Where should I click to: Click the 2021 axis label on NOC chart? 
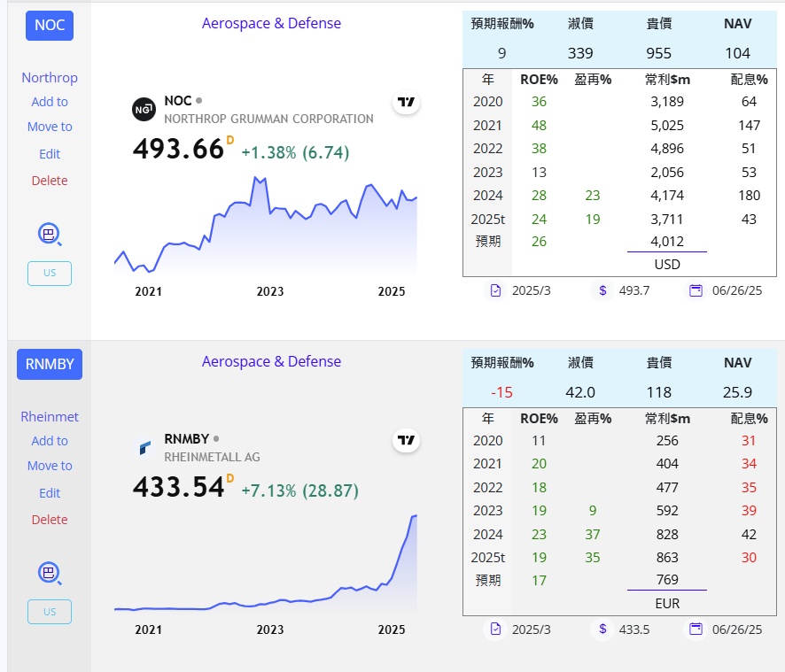[148, 291]
